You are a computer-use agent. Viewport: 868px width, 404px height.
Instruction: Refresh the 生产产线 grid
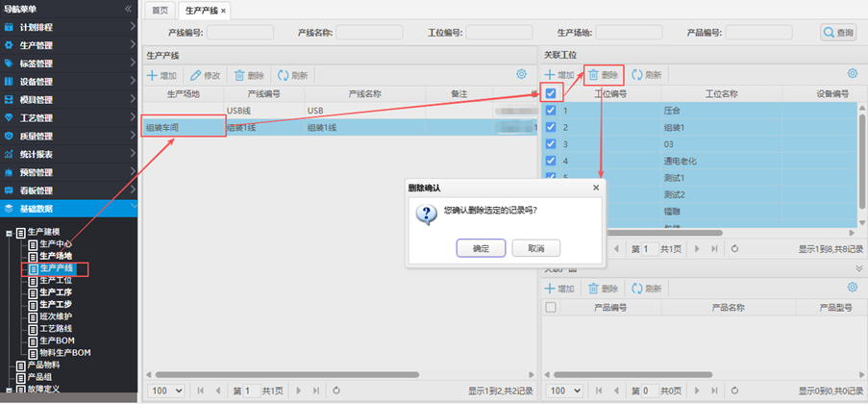(x=293, y=75)
